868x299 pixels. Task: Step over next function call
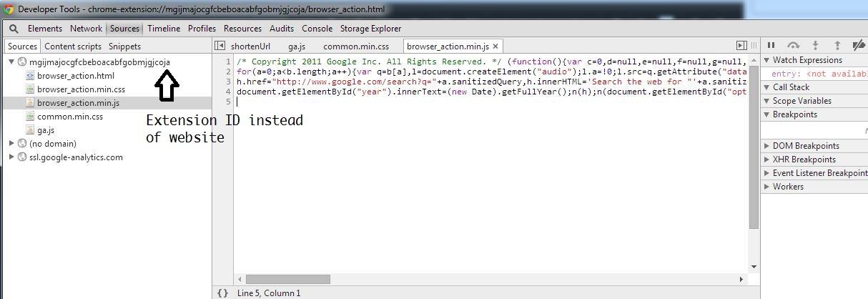pos(793,46)
